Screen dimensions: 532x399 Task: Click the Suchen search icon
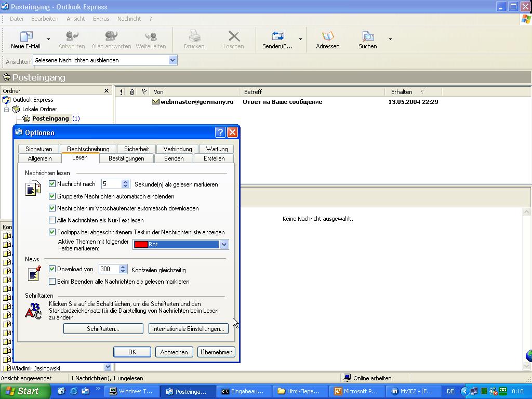[368, 36]
